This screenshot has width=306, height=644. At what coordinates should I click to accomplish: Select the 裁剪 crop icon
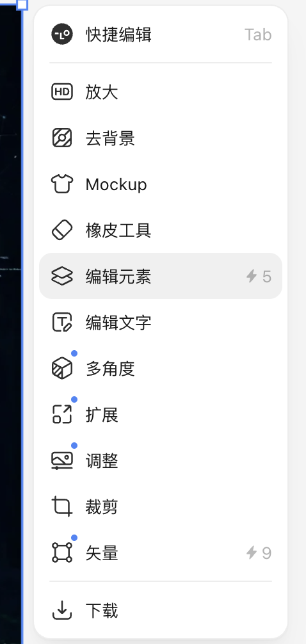click(x=62, y=506)
